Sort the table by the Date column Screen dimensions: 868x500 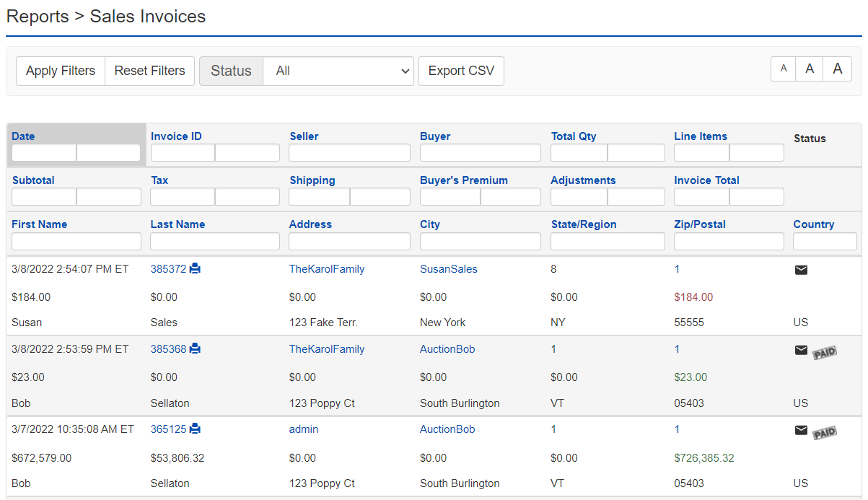pos(22,136)
